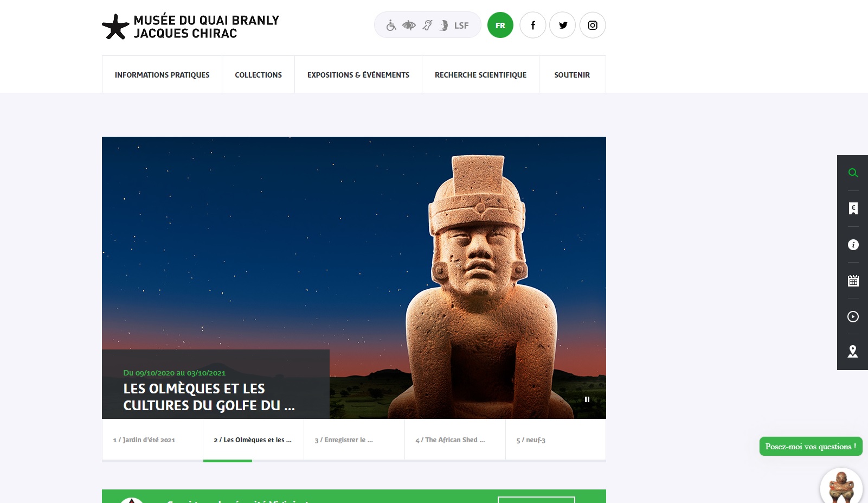Image resolution: width=868 pixels, height=503 pixels.
Task: Open the search icon in right sidebar
Action: tap(853, 173)
